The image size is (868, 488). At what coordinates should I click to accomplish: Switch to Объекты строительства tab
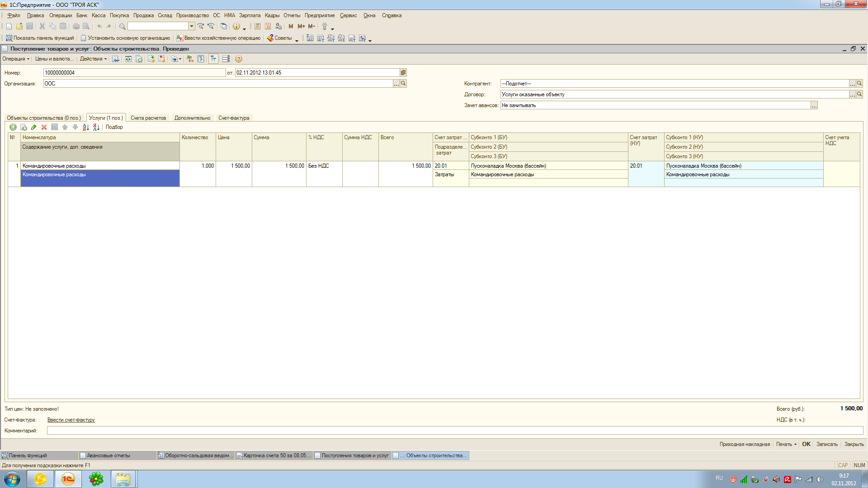44,118
